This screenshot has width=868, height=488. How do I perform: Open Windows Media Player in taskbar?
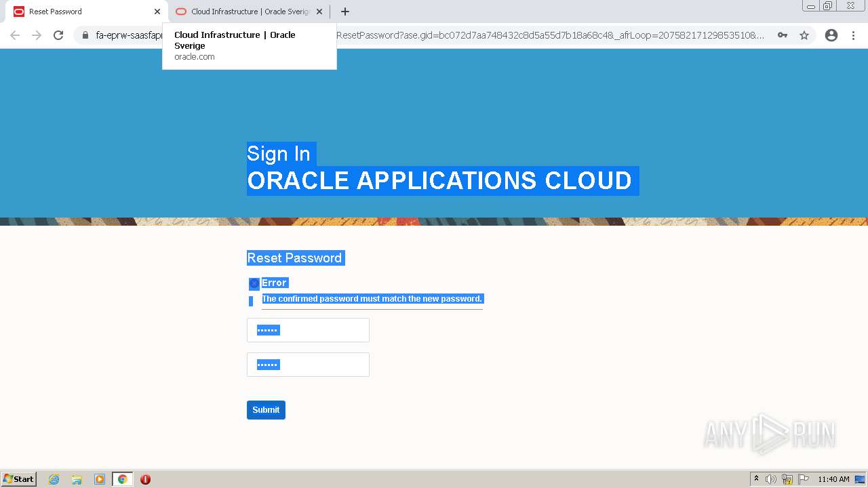point(100,479)
